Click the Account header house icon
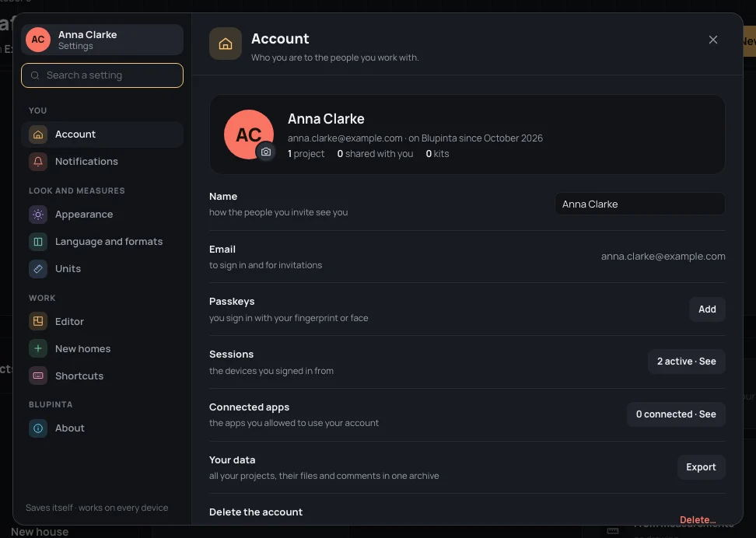The image size is (756, 538). tap(226, 44)
